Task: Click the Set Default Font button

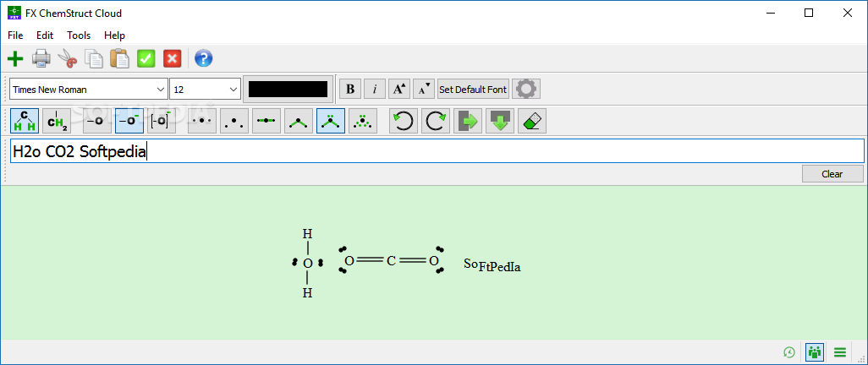Action: tap(473, 89)
